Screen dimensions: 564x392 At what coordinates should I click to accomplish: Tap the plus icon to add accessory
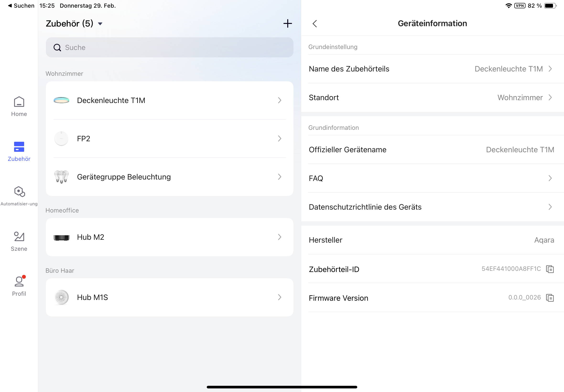pos(287,24)
